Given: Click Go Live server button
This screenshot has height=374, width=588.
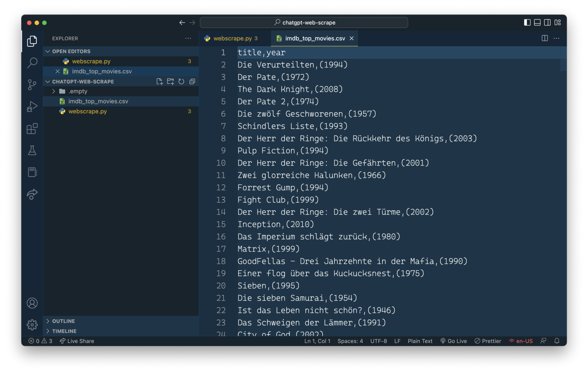Looking at the screenshot, I should [x=453, y=341].
